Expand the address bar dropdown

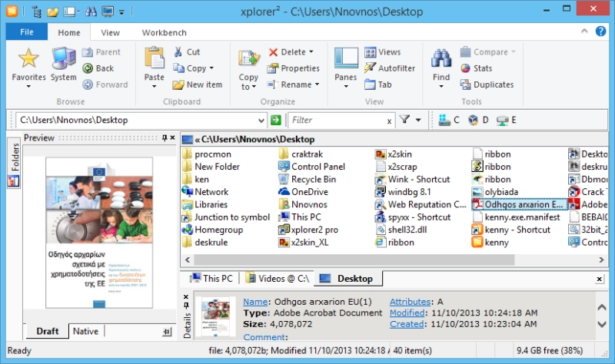[261, 121]
